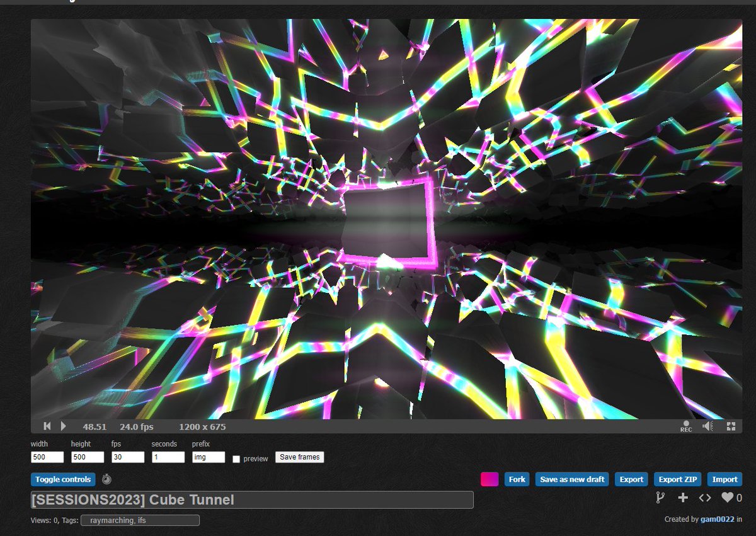Click the Save frames button
This screenshot has height=536, width=756.
tap(300, 457)
